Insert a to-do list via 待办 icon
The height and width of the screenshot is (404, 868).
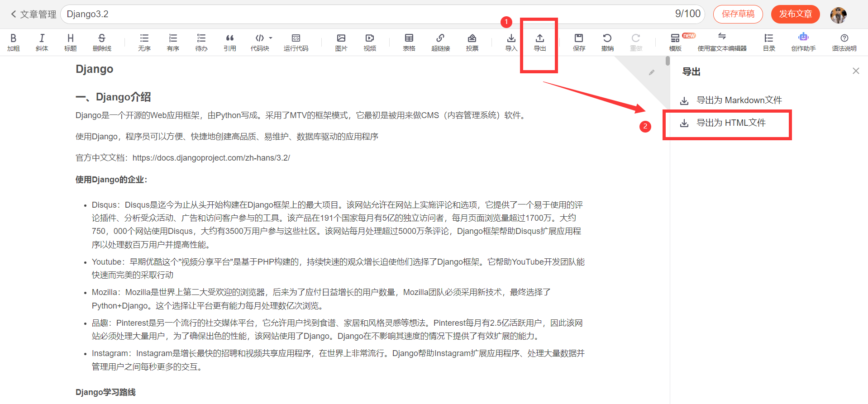click(201, 42)
